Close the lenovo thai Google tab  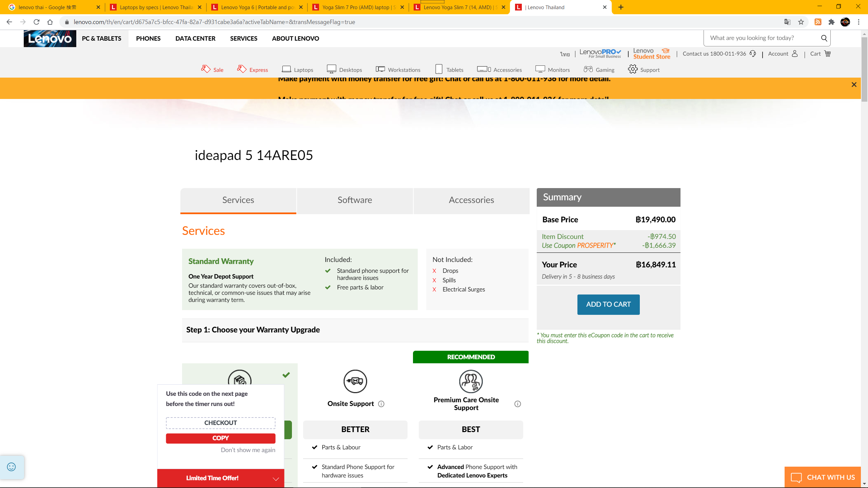click(98, 7)
